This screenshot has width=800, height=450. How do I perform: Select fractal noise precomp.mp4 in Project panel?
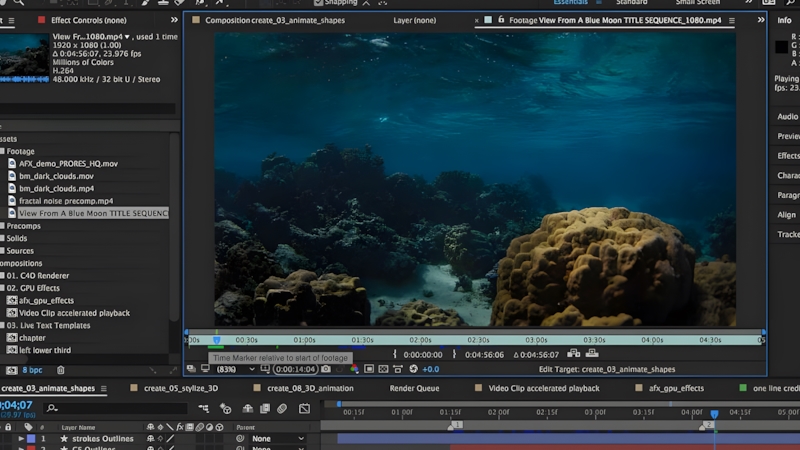[x=66, y=201]
